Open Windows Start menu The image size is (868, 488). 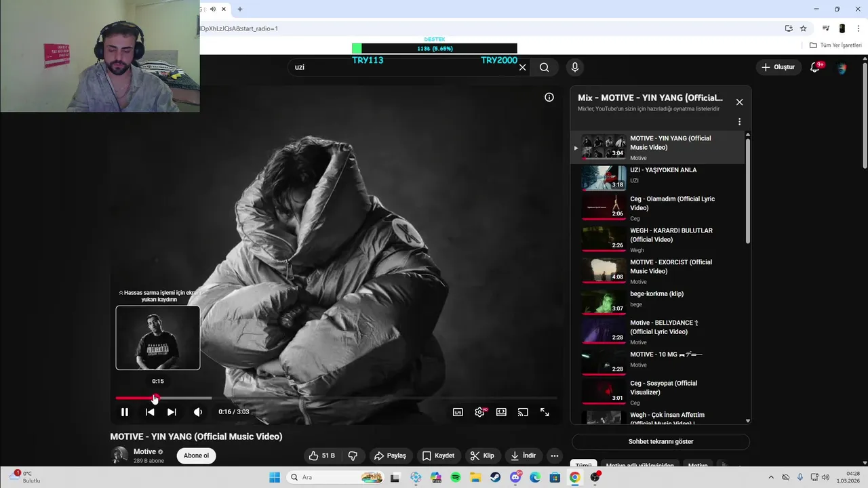pyautogui.click(x=275, y=477)
